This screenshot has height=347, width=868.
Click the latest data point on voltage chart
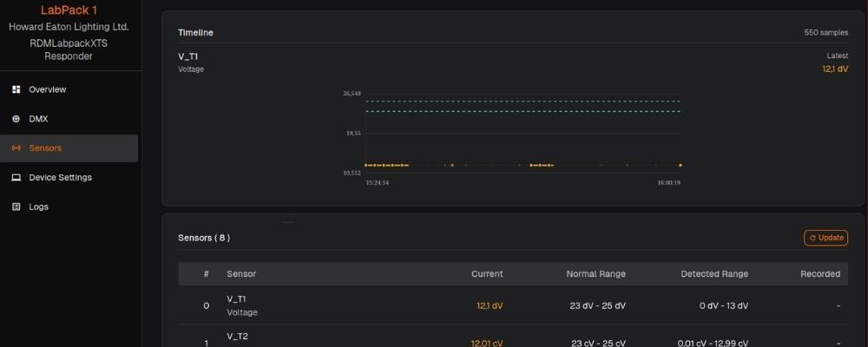[x=681, y=165]
